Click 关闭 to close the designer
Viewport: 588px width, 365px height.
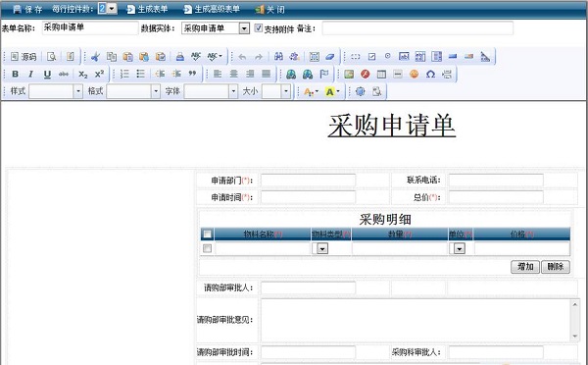pos(270,9)
